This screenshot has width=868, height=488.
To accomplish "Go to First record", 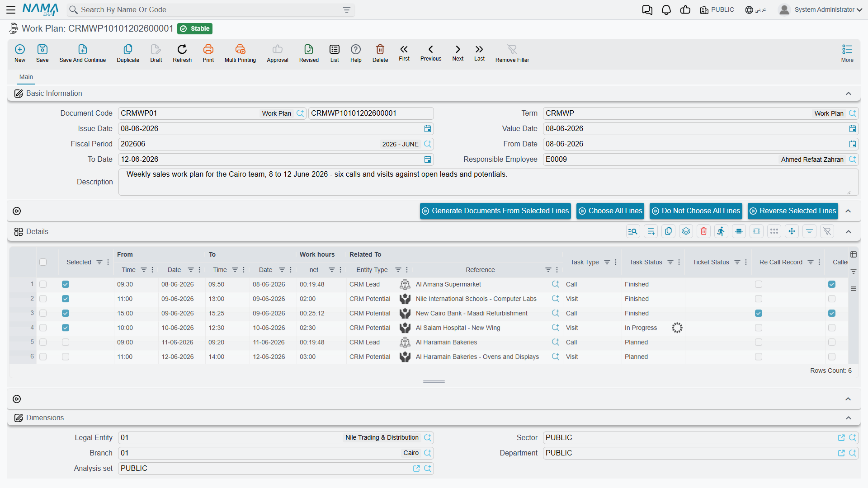I will 404,53.
